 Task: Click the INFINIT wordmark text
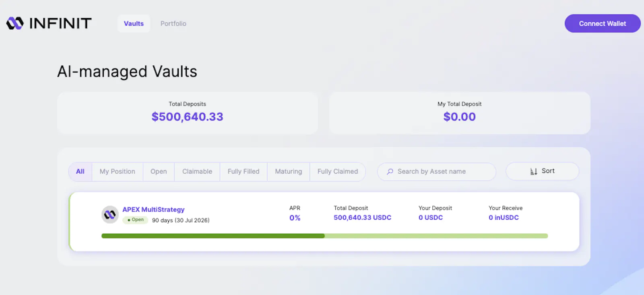[x=60, y=23]
